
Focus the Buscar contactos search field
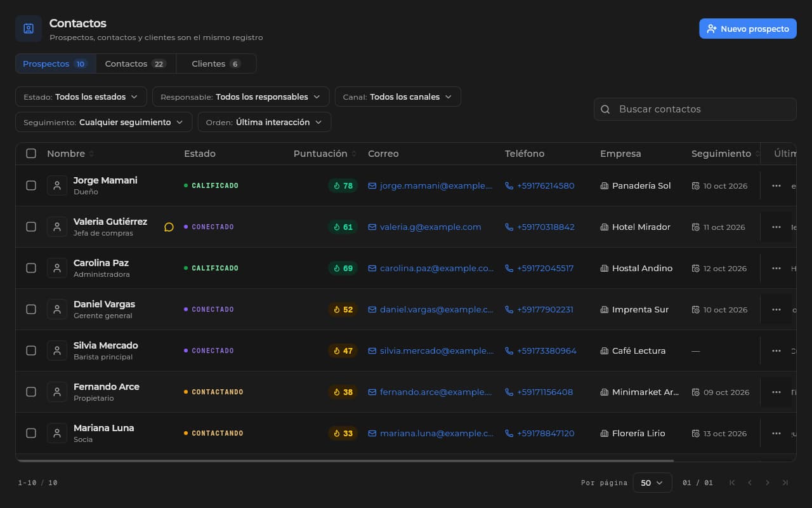695,109
